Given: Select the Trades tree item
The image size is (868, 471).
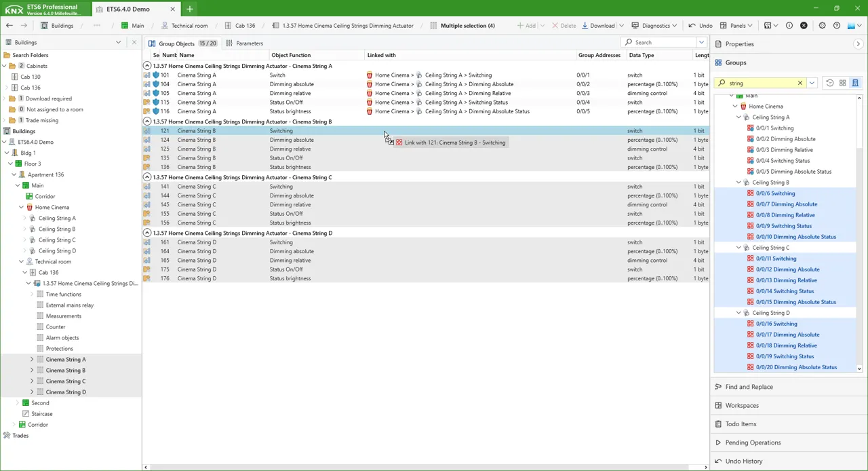Looking at the screenshot, I should (20, 436).
